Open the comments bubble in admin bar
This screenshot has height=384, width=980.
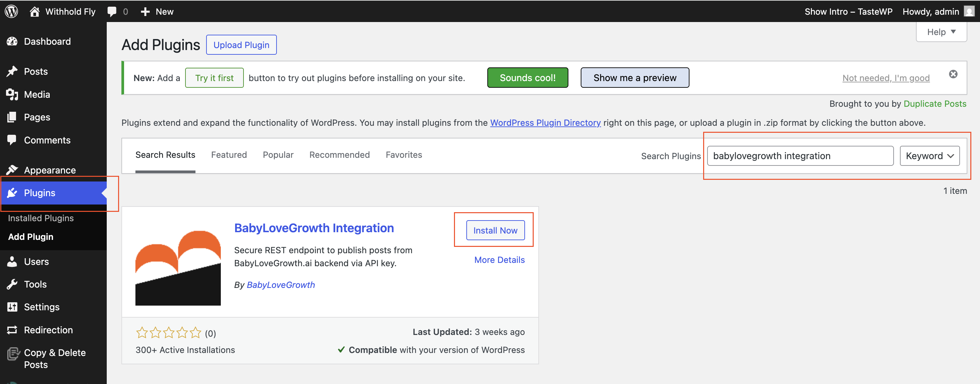point(112,11)
